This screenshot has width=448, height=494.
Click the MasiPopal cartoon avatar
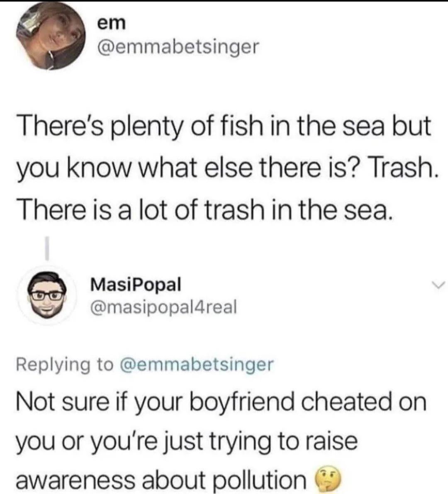coord(49,295)
